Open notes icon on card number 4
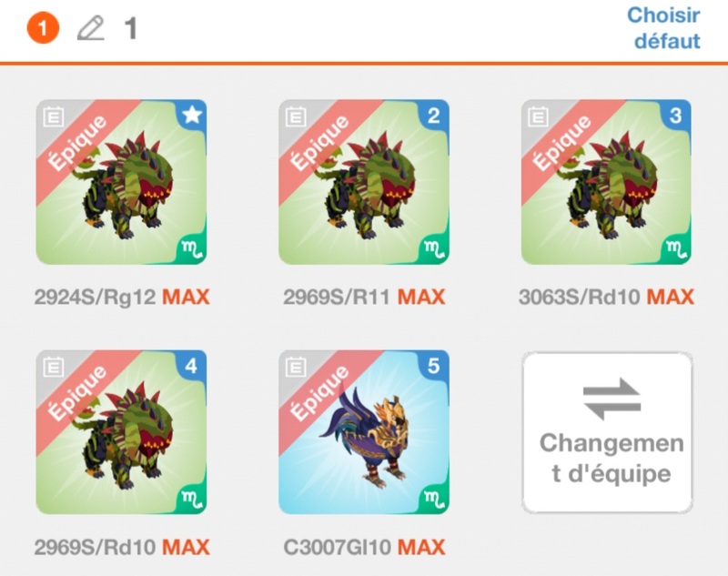 (x=53, y=368)
